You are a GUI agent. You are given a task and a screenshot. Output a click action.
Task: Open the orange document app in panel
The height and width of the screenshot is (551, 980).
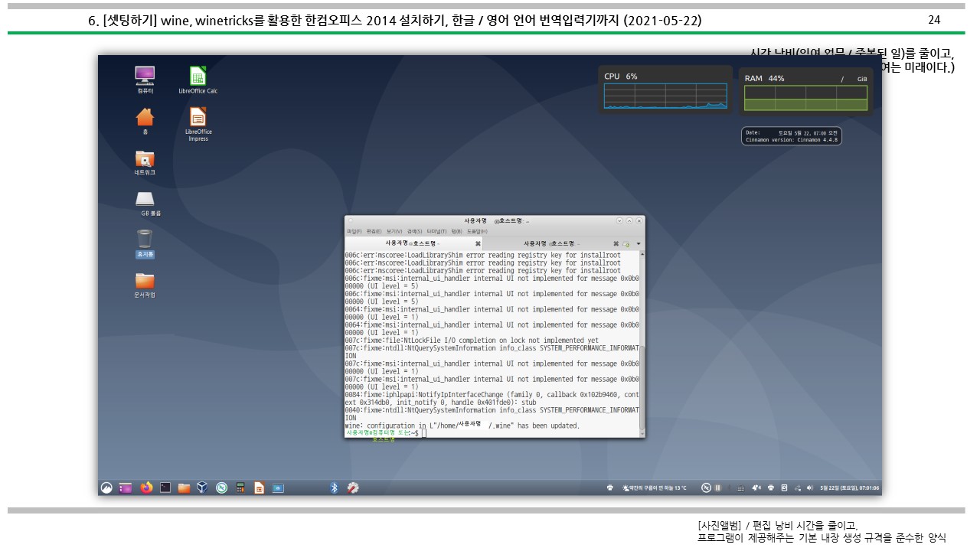[x=259, y=487]
